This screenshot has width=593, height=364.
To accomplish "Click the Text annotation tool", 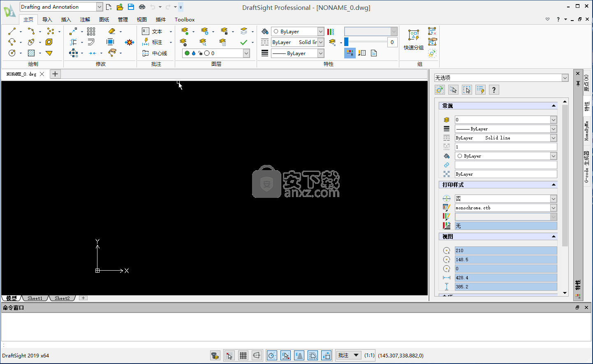I will [x=152, y=31].
